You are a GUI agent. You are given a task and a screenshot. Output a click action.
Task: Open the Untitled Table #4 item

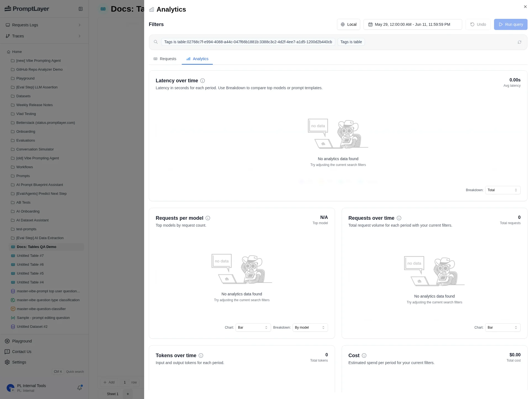click(x=30, y=282)
